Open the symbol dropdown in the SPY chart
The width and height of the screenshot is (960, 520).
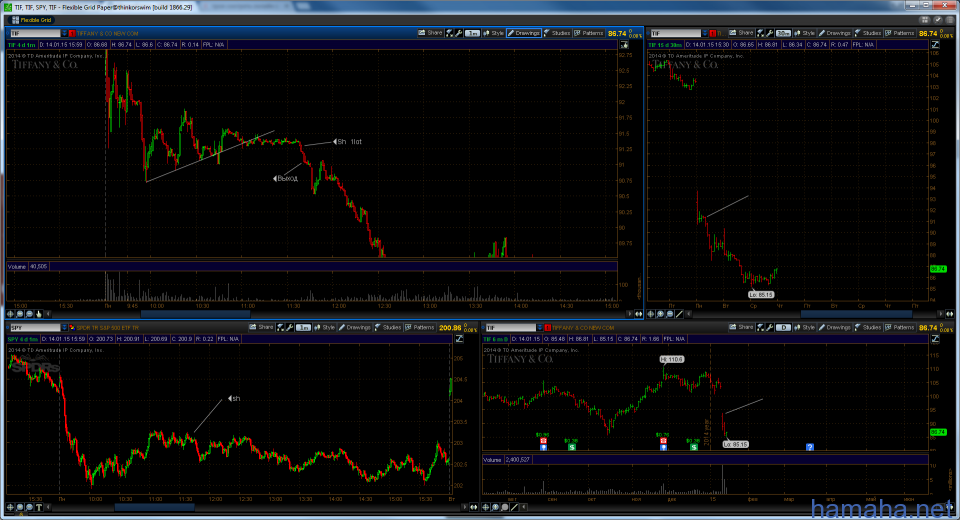pos(64,328)
